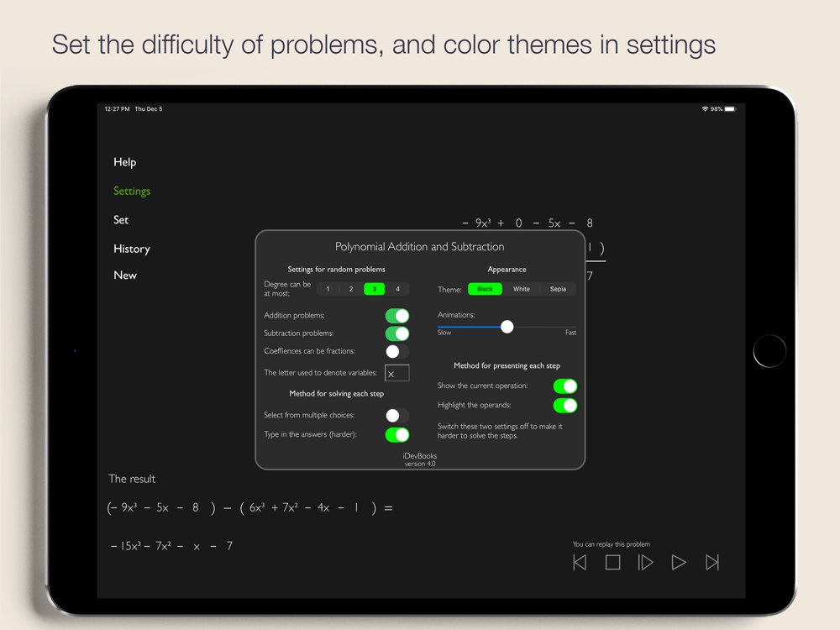Click the iPad home button
Image resolution: width=840 pixels, height=630 pixels.
(x=769, y=351)
